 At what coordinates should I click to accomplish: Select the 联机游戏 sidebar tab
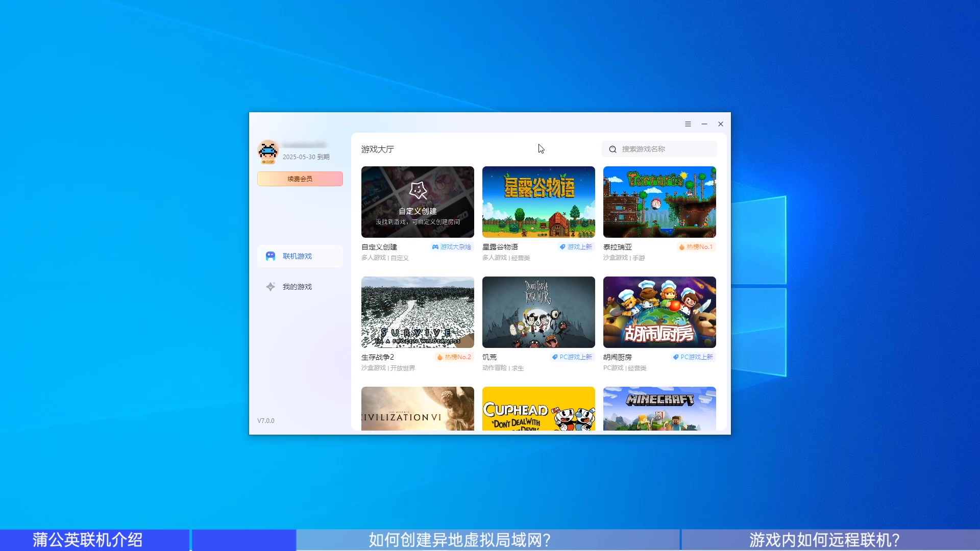[x=300, y=256]
